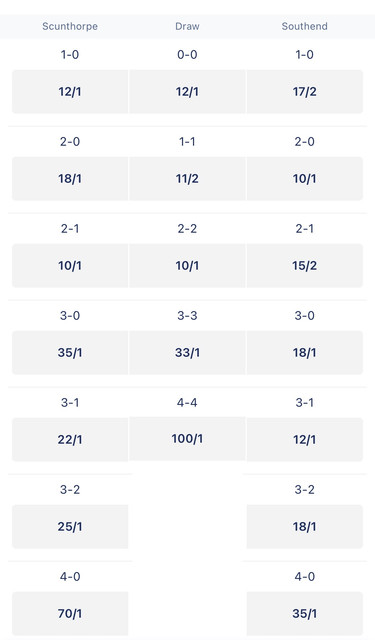Select Southend 3-2 at 18/1
Image resolution: width=375 pixels, height=640 pixels.
(x=305, y=526)
